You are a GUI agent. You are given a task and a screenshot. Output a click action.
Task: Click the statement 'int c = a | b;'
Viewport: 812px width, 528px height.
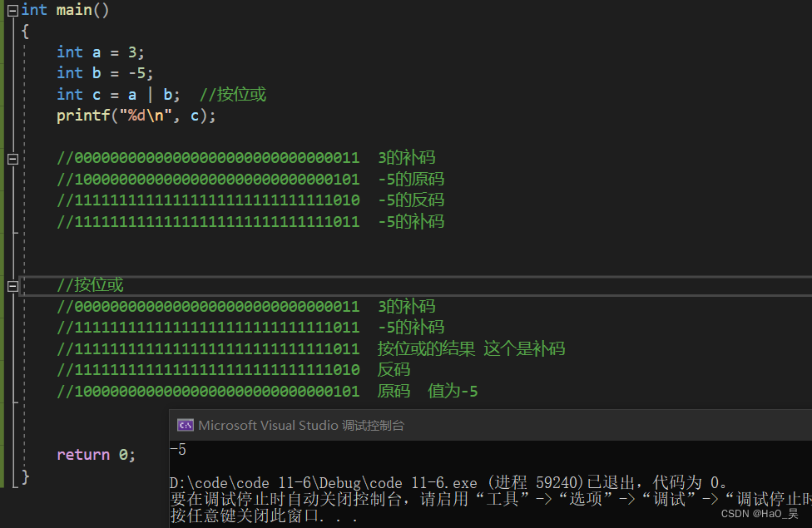coord(118,95)
